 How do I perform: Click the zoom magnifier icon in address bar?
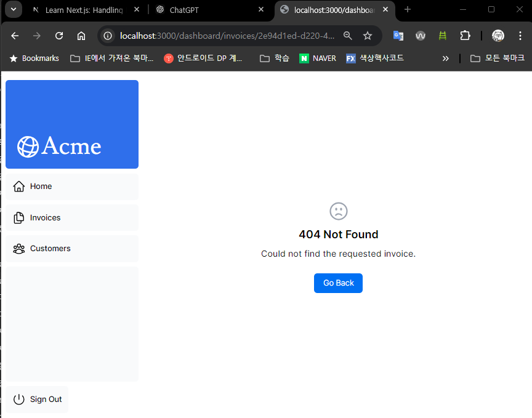pos(347,36)
